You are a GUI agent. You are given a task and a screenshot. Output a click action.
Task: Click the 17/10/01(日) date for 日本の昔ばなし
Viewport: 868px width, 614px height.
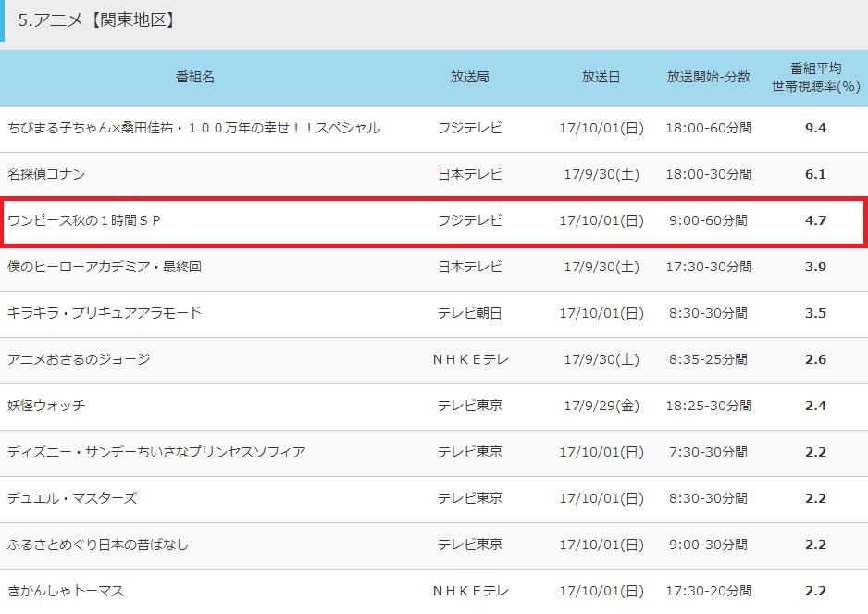coord(601,545)
